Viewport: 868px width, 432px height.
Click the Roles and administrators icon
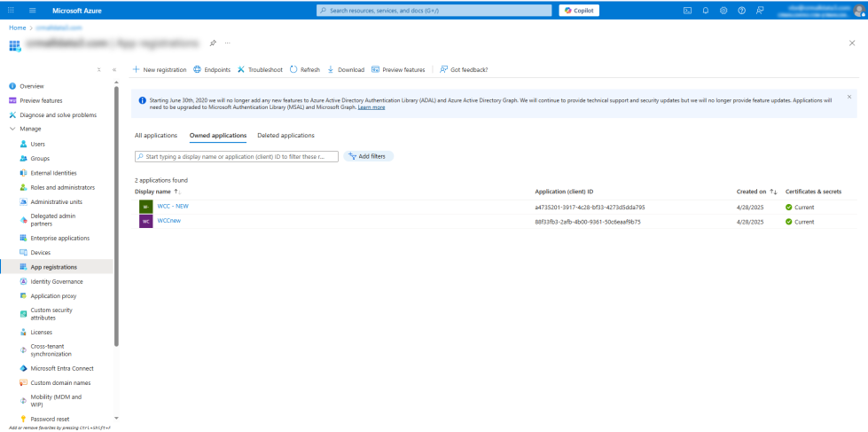pos(23,187)
